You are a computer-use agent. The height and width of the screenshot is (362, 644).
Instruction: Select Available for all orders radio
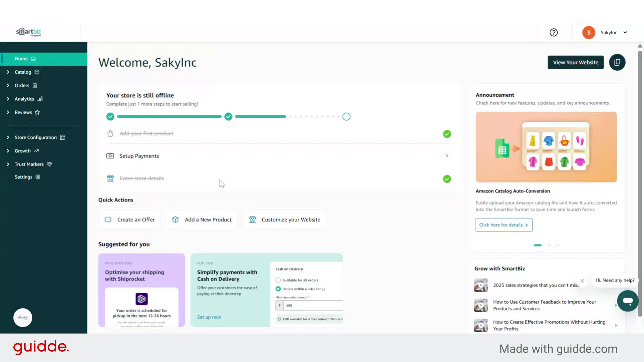[278, 280]
